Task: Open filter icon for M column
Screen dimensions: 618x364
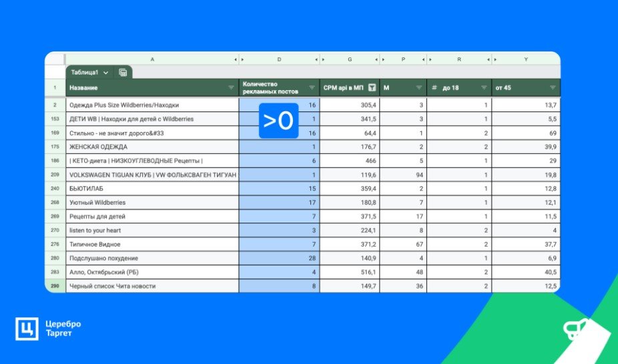Action: click(x=419, y=88)
